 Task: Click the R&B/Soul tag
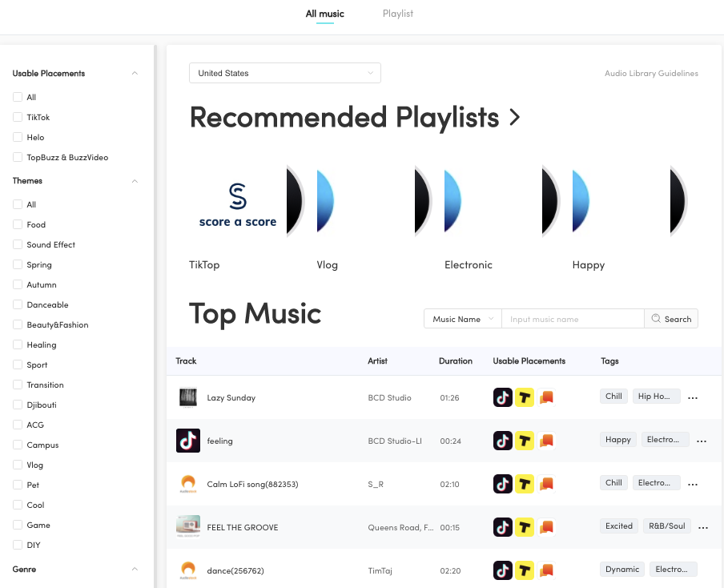pos(667,526)
